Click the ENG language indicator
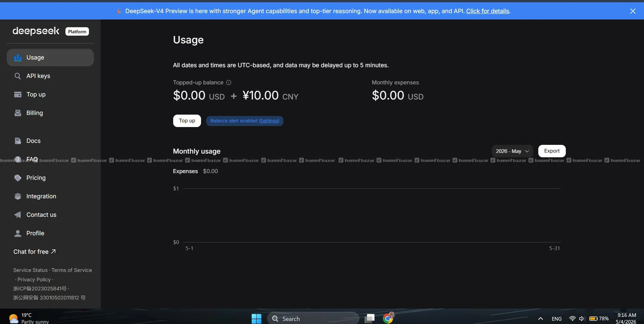 556,319
